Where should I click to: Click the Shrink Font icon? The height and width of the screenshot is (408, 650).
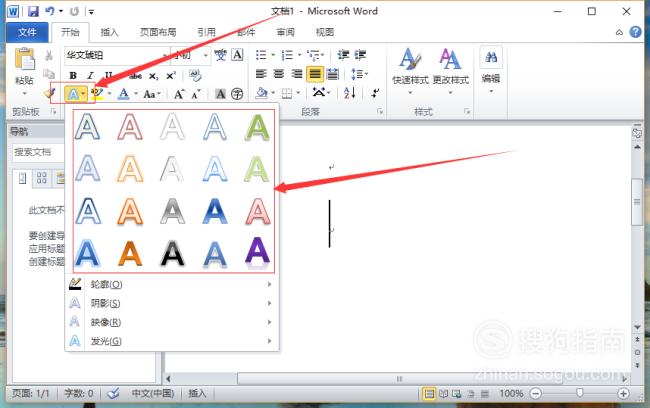(x=196, y=94)
